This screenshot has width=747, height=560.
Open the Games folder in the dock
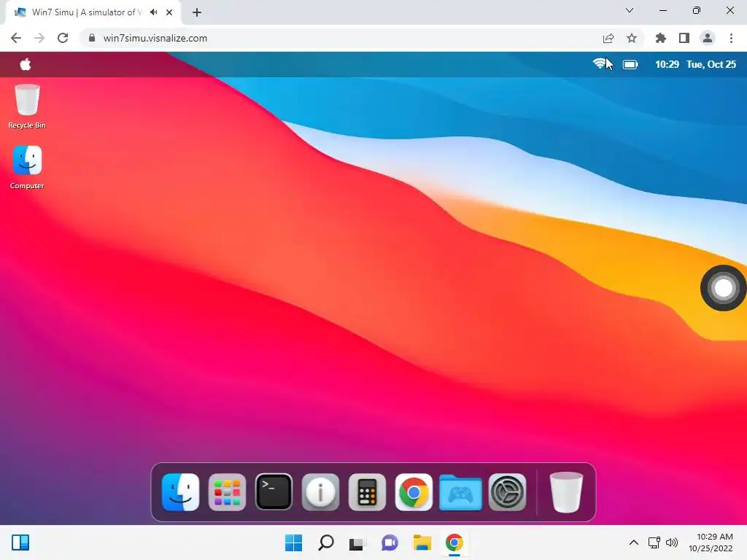click(461, 492)
